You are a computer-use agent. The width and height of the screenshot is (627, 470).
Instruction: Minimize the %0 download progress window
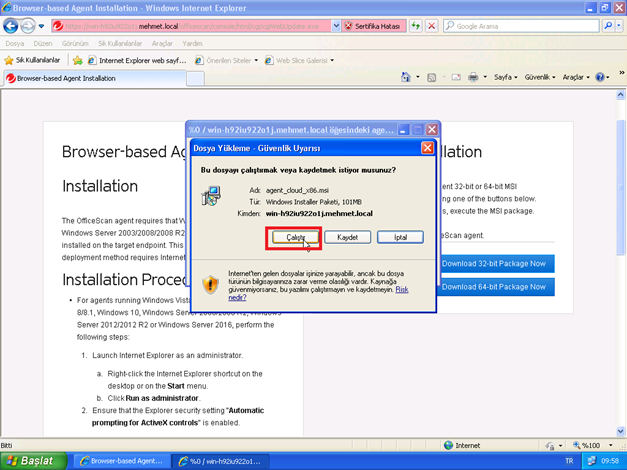click(x=403, y=130)
